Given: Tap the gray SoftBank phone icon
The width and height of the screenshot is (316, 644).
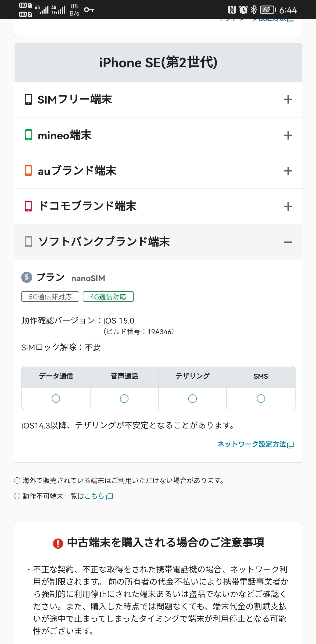Looking at the screenshot, I should [28, 242].
